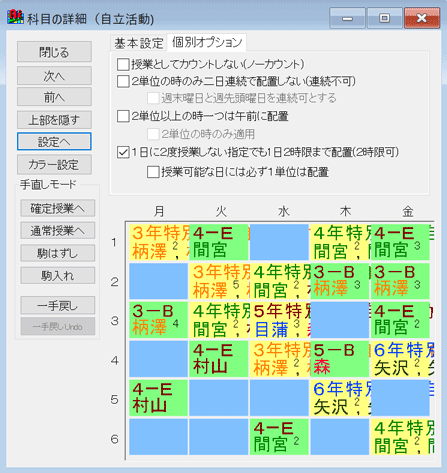This screenshot has height=473, width=447.
Task: Click 駒入れ to insert a piece
Action: (58, 275)
